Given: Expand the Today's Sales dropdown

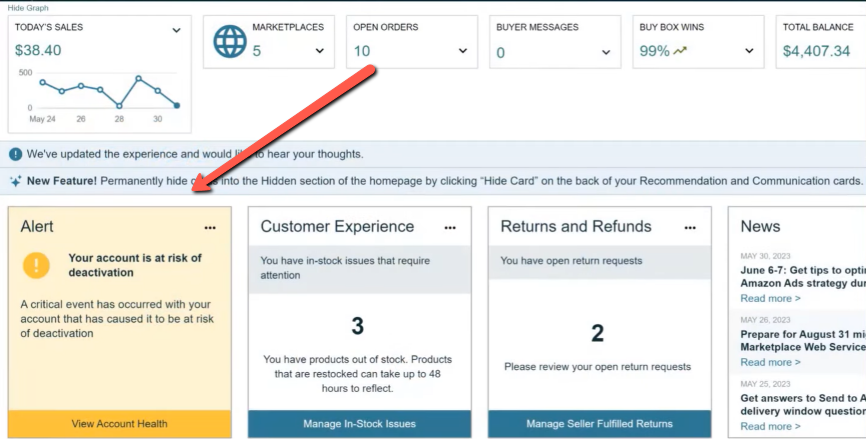Looking at the screenshot, I should (x=176, y=30).
